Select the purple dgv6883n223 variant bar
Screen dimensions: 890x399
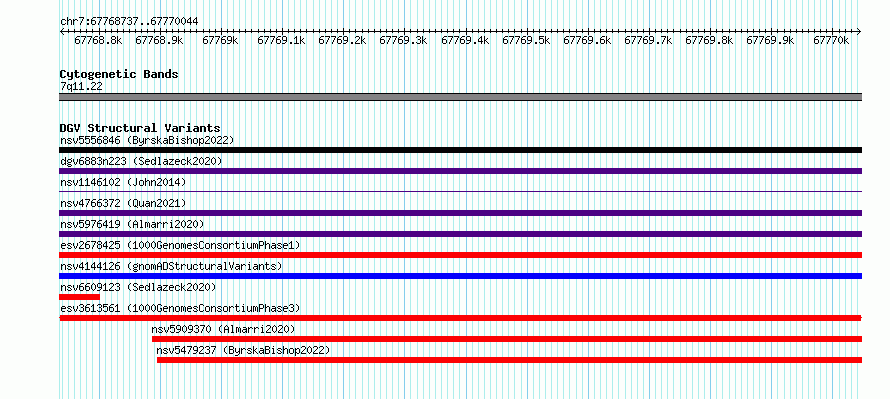(x=461, y=171)
